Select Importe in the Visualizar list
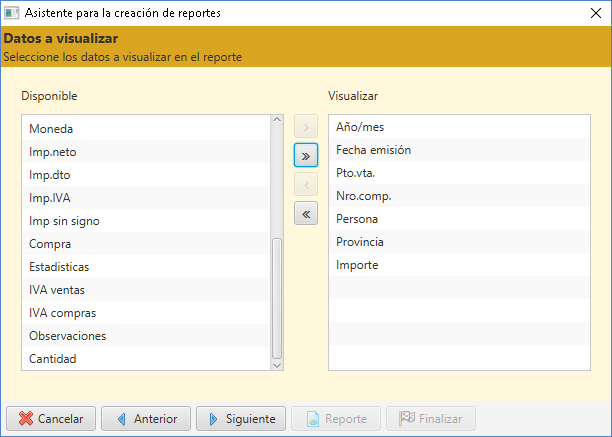Viewport: 612px width, 437px height. coord(459,265)
